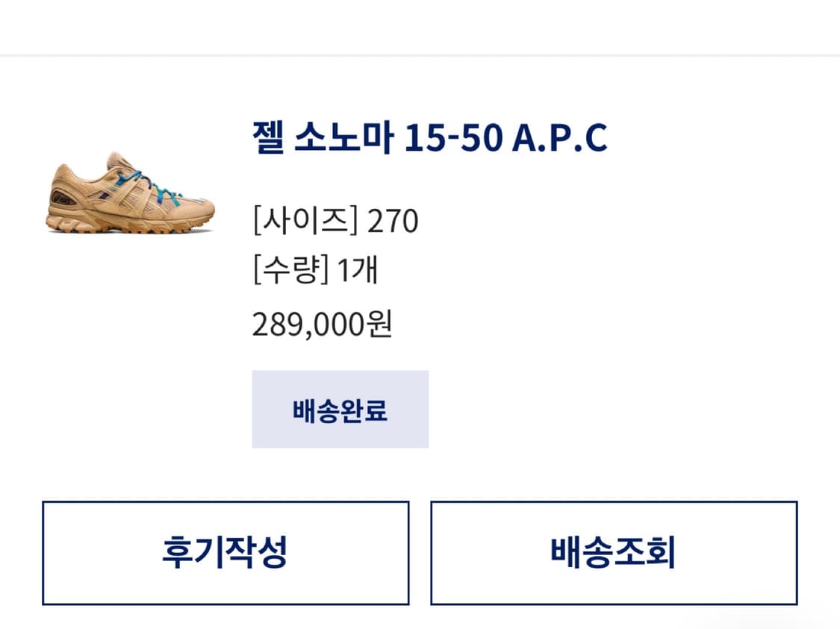
Task: Click the 15-50 number in the product title
Action: click(453, 138)
